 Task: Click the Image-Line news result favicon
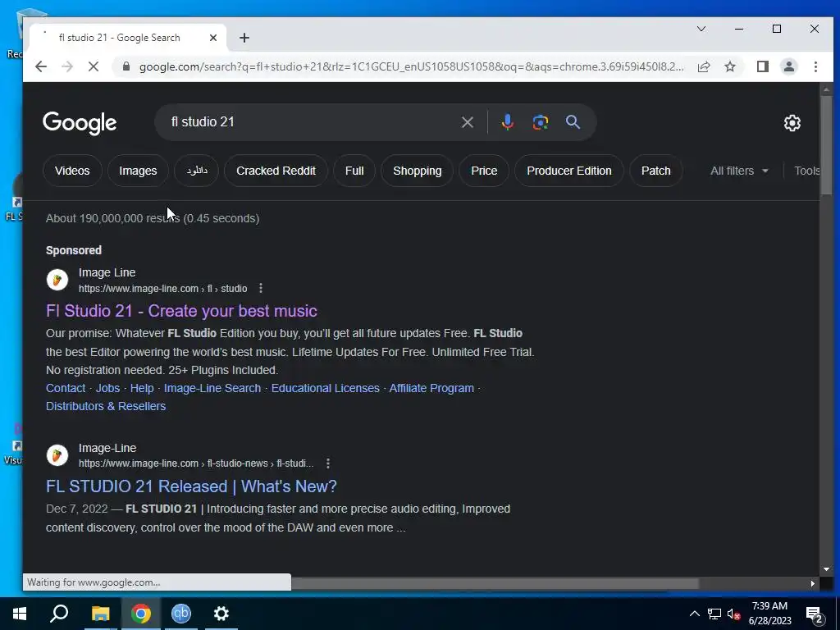coord(57,455)
